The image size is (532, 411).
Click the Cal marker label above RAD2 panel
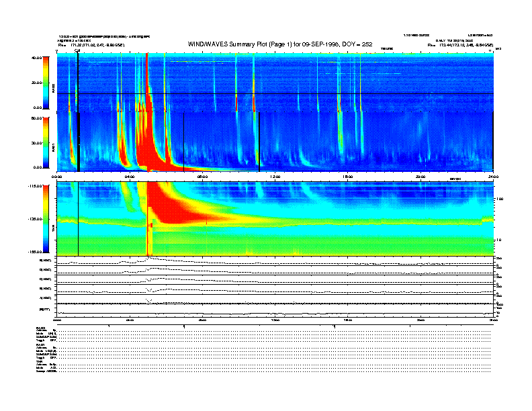coord(77,50)
